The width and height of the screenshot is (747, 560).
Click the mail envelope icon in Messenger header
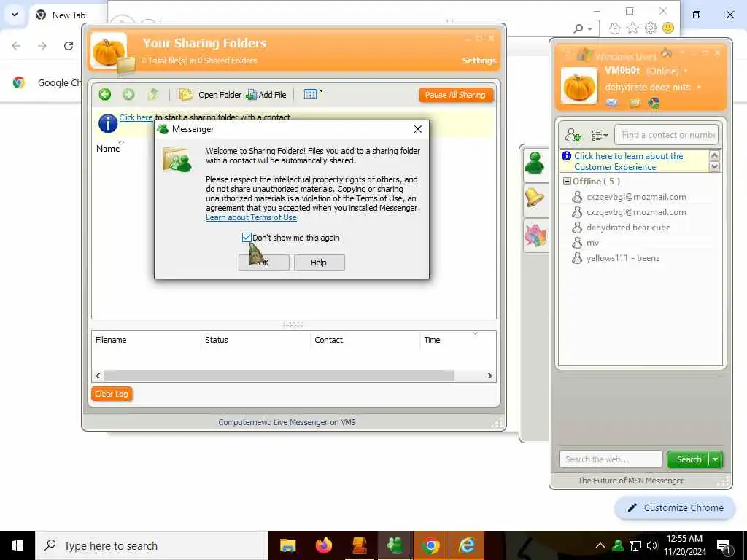pyautogui.click(x=612, y=103)
